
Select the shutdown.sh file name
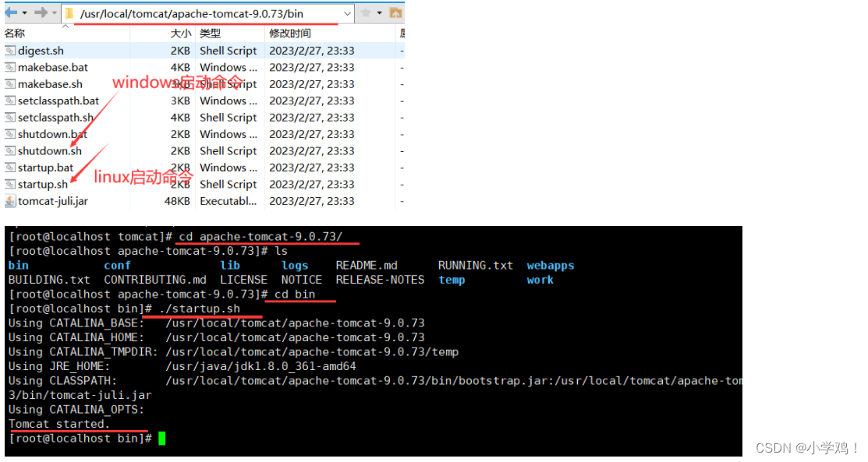click(49, 150)
